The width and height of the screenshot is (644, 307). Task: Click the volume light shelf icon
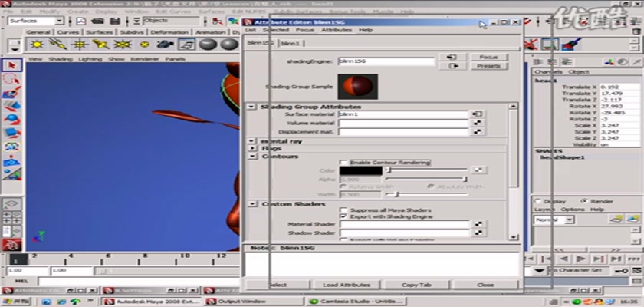[x=144, y=45]
